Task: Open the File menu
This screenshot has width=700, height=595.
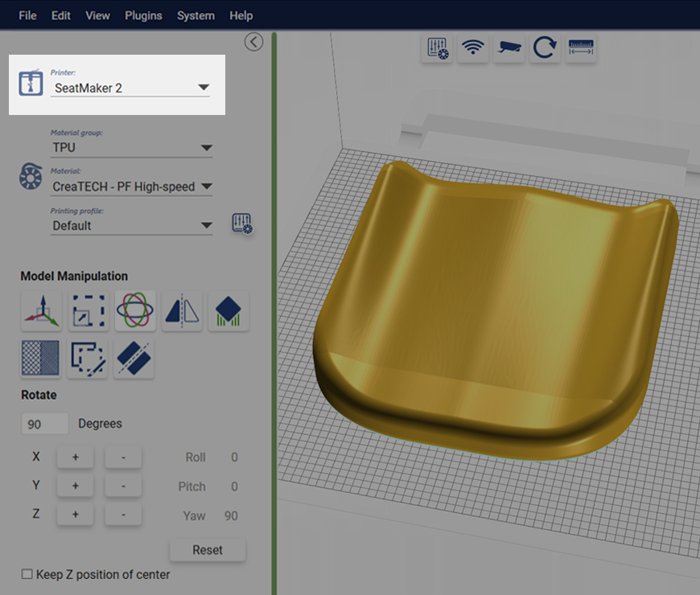Action: tap(27, 15)
